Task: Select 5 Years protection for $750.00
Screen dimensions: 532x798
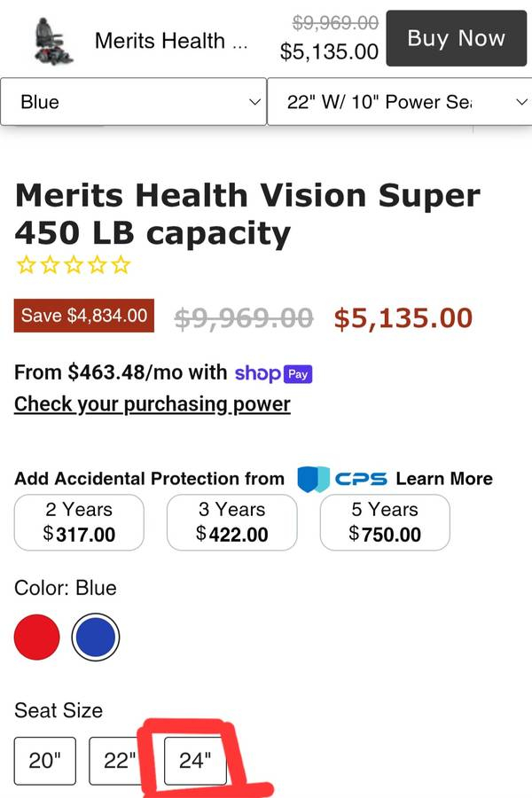Action: [385, 522]
